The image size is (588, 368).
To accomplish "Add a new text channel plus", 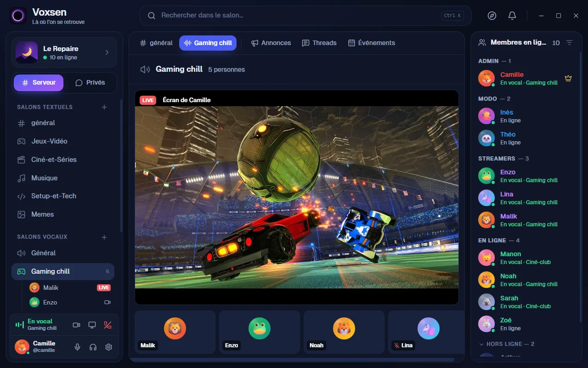I will pyautogui.click(x=104, y=107).
